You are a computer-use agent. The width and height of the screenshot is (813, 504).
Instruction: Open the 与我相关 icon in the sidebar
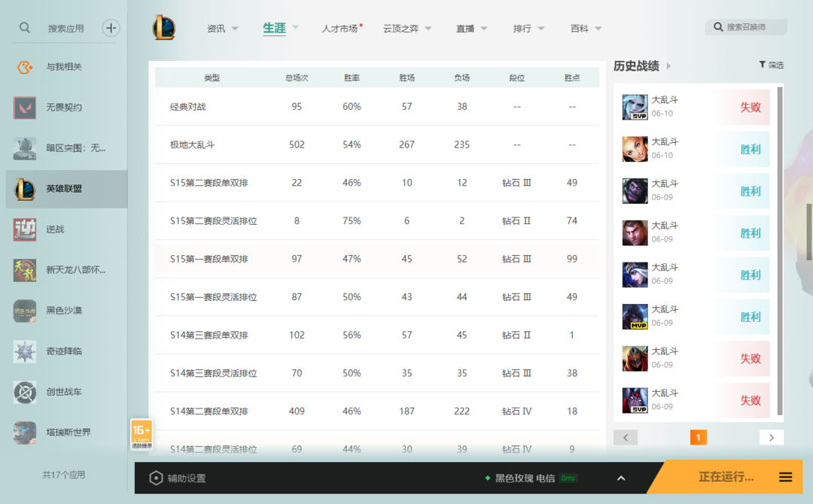click(x=25, y=67)
